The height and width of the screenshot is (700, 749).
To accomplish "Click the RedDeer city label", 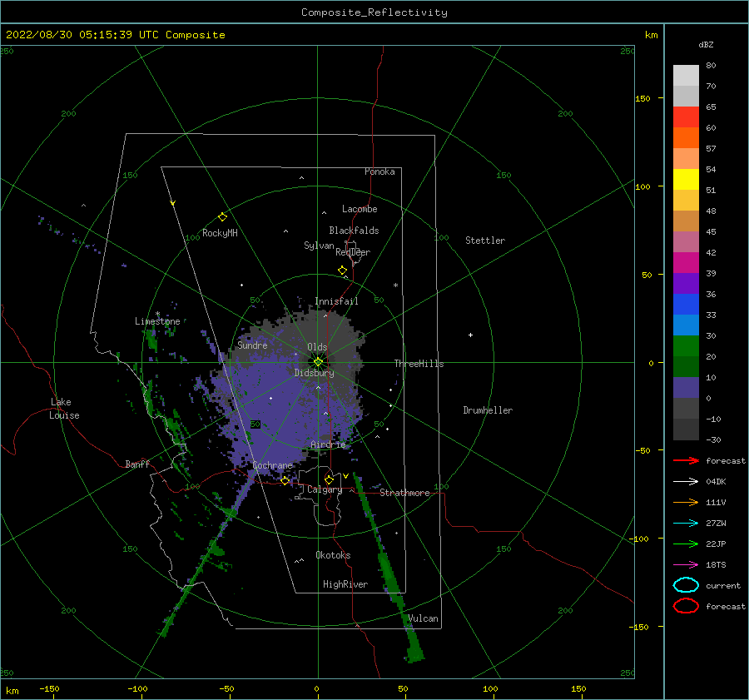I will (x=353, y=252).
